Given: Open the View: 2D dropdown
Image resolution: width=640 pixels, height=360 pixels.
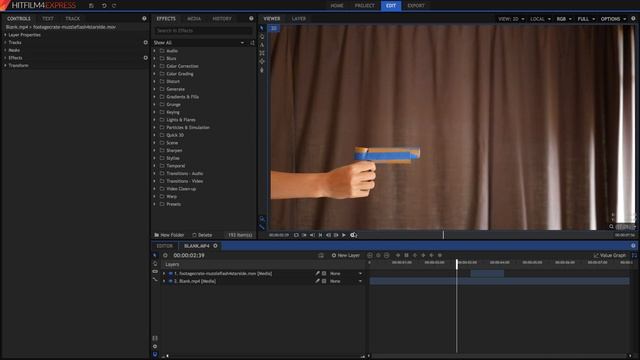Looking at the screenshot, I should click(x=511, y=19).
